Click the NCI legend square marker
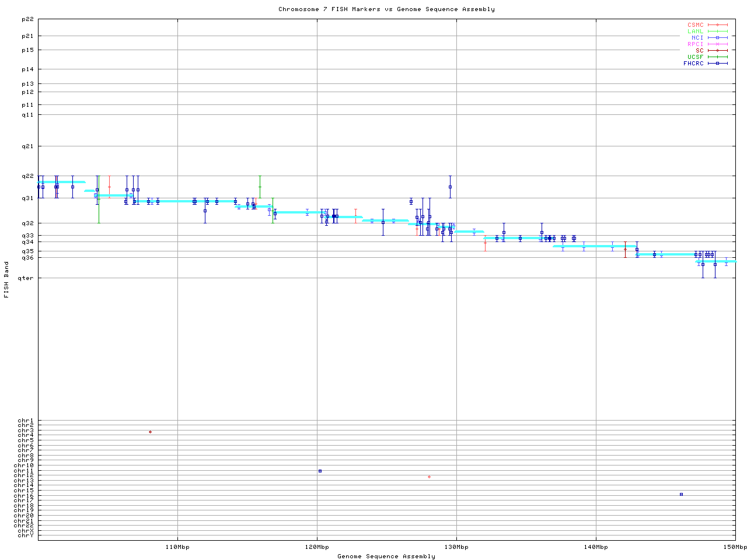This screenshot has height=560, width=747. tap(717, 38)
